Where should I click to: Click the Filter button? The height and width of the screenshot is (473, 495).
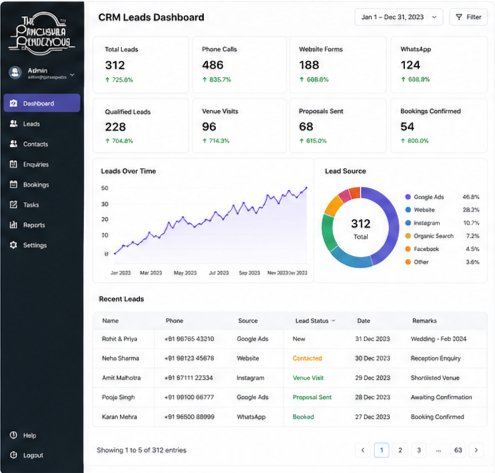[468, 17]
